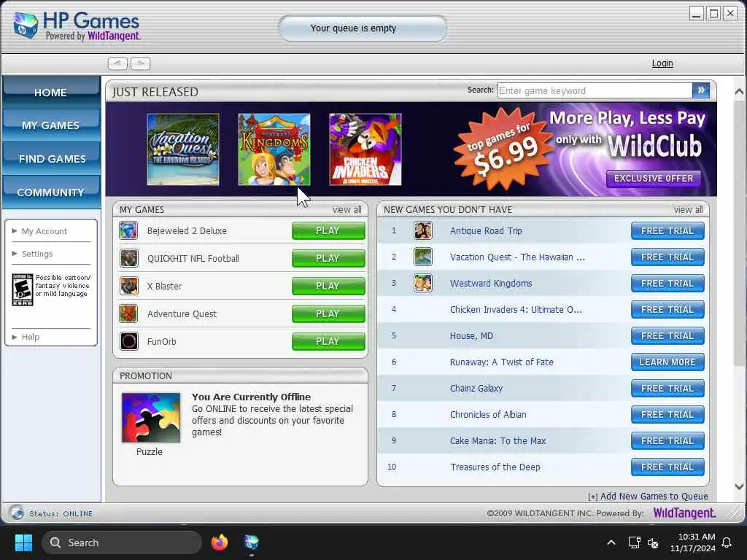747x560 pixels.
Task: Start House, MD free trial
Action: [667, 335]
